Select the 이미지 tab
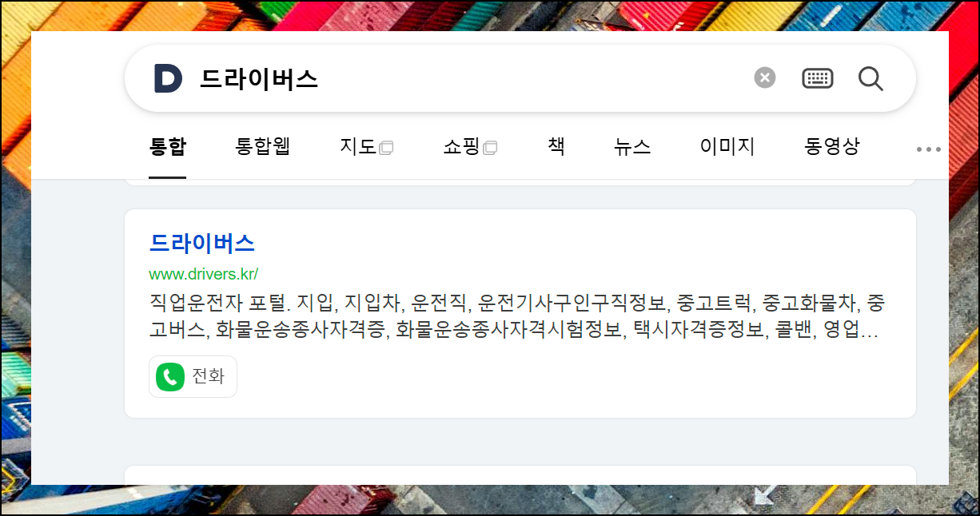980x516 pixels. [727, 147]
